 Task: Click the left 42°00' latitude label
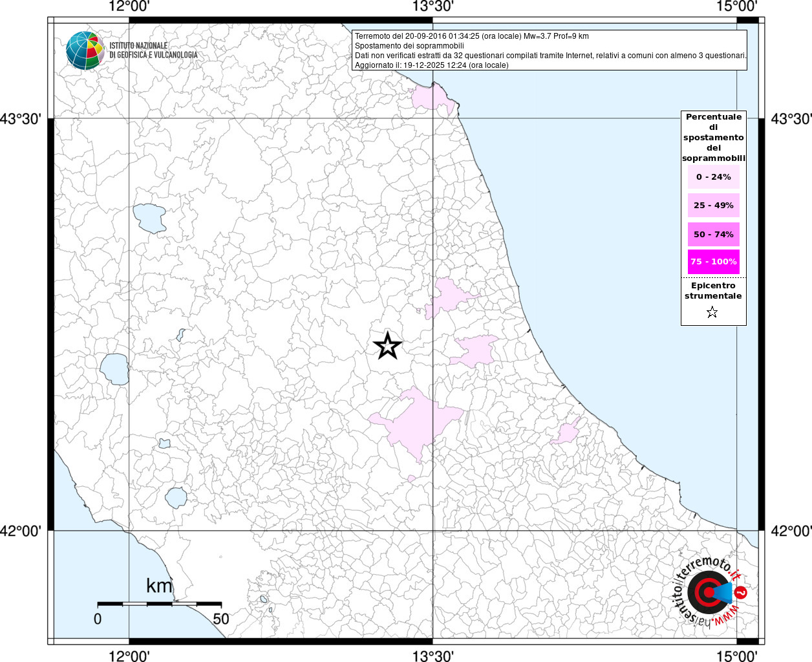click(21, 531)
